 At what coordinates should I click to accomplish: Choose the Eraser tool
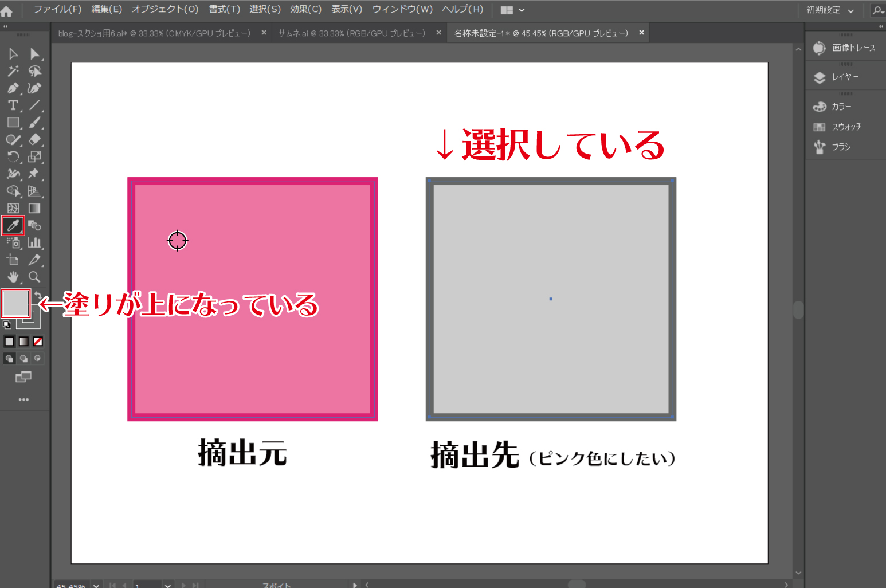35,140
